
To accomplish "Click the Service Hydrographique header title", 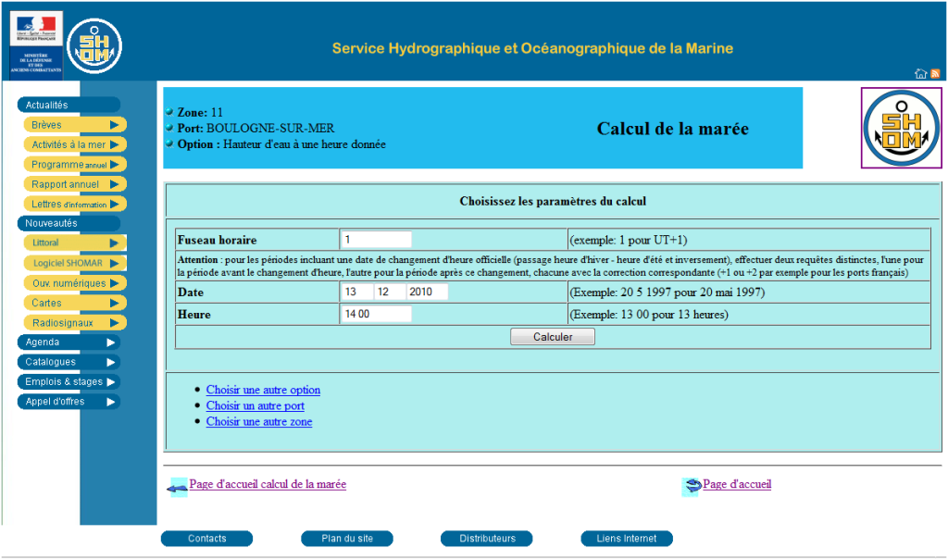I will (x=532, y=48).
